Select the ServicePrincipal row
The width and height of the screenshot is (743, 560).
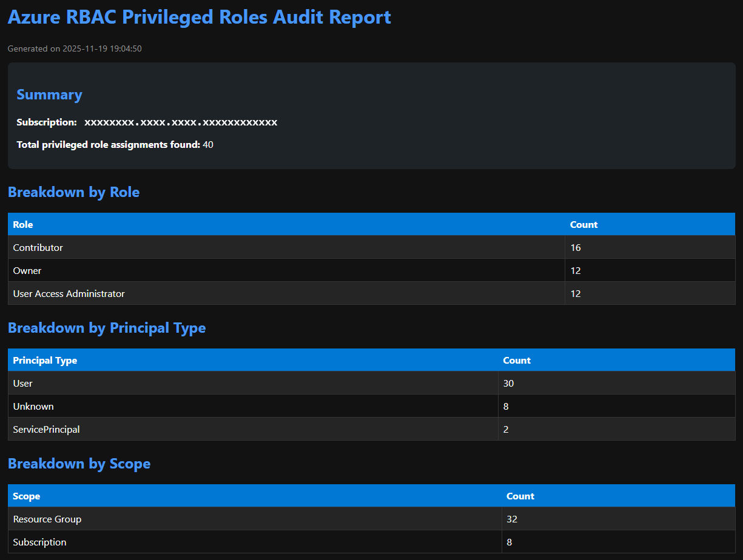pos(46,429)
